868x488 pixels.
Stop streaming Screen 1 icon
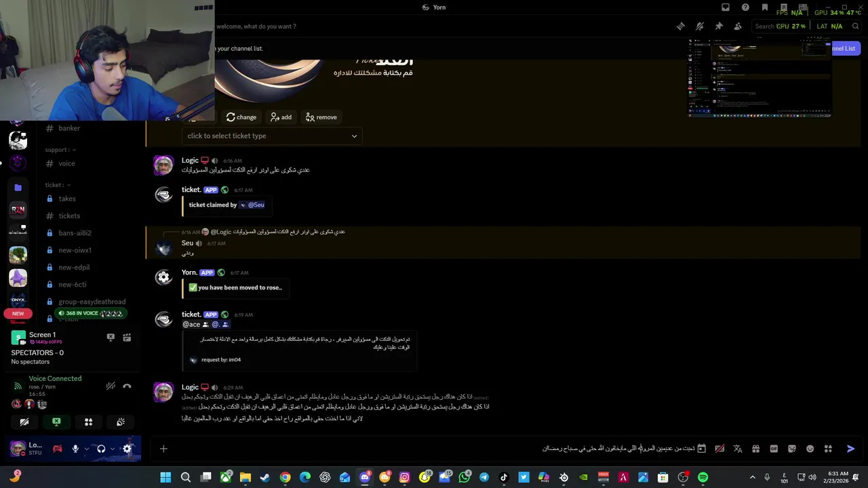coord(111,337)
